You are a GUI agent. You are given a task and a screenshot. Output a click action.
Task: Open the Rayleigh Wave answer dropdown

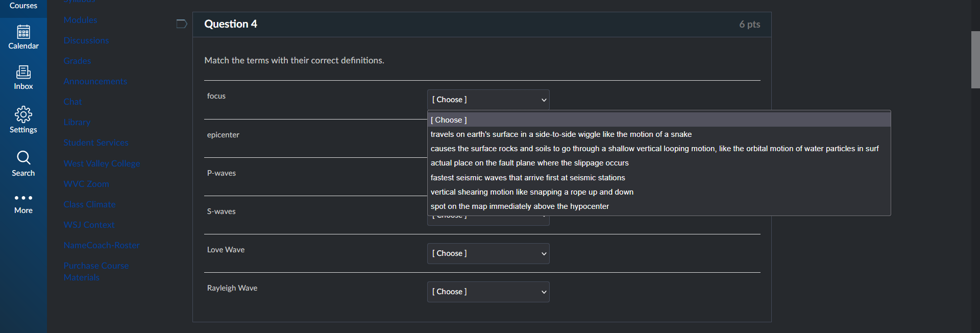tap(488, 292)
